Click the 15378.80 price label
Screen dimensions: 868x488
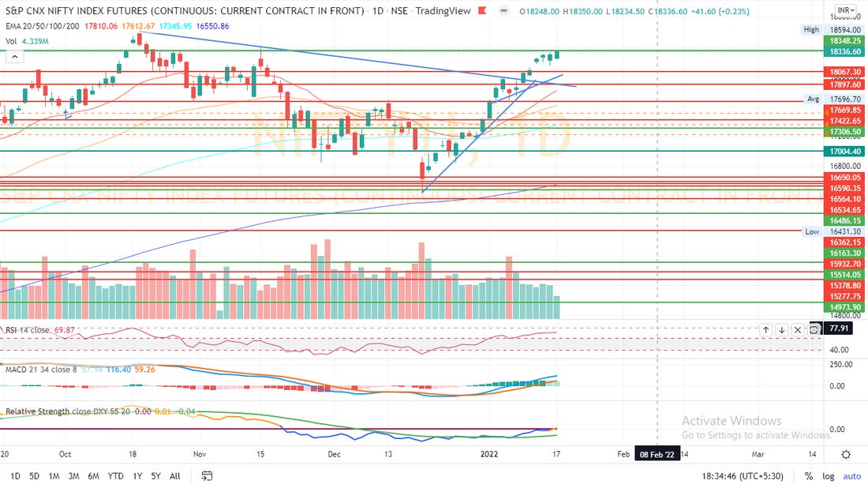[845, 286]
